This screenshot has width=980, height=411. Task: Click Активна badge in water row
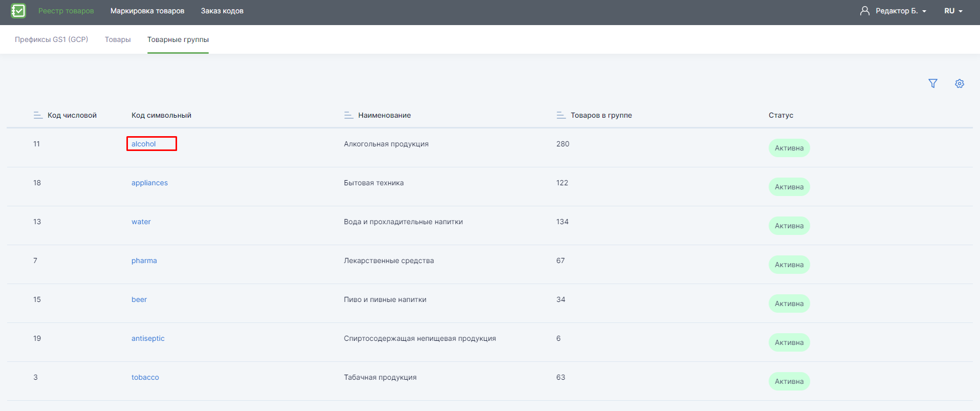789,226
